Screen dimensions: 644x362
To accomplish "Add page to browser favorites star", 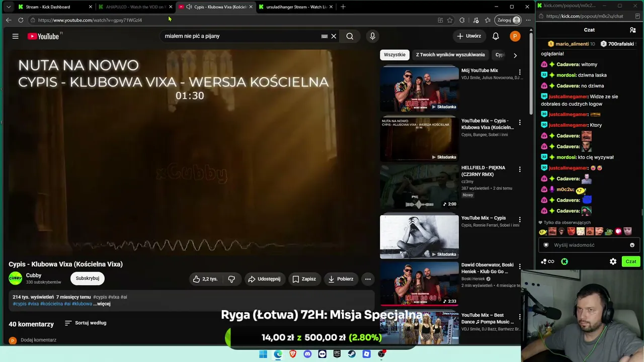I will point(450,20).
